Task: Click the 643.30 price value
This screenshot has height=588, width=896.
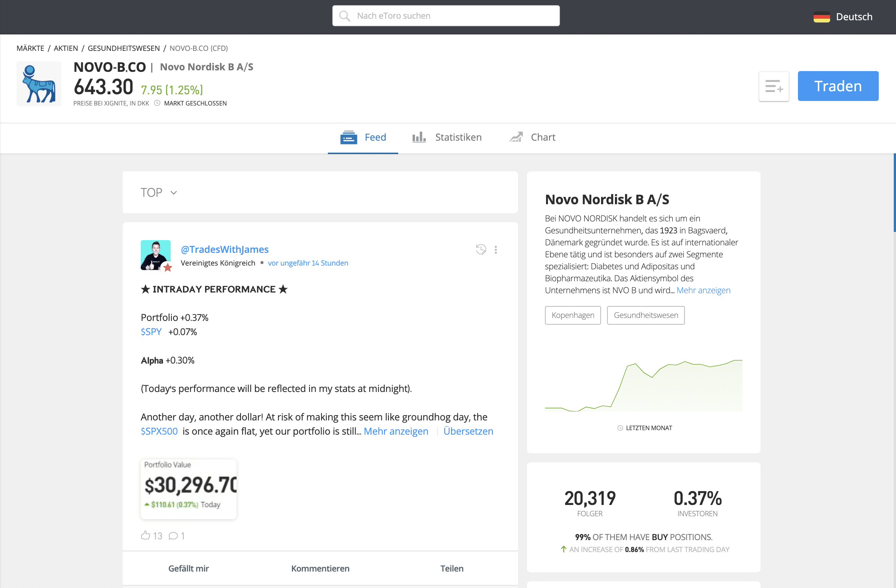Action: [104, 87]
